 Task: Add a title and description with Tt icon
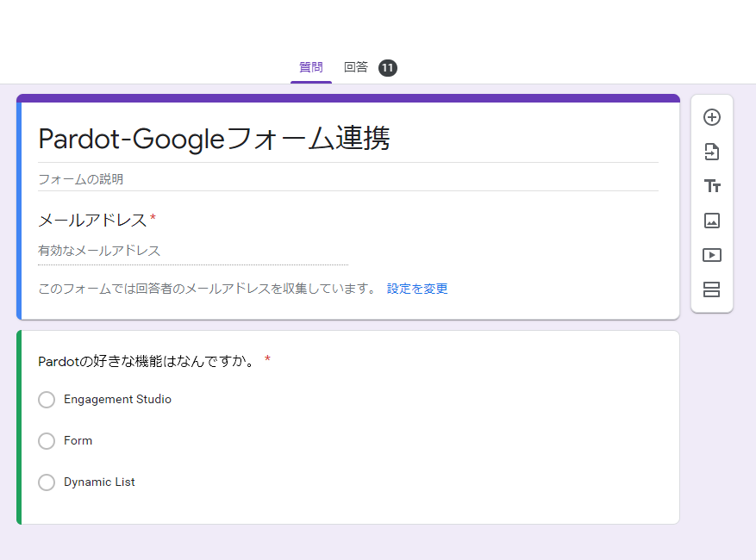pyautogui.click(x=712, y=186)
